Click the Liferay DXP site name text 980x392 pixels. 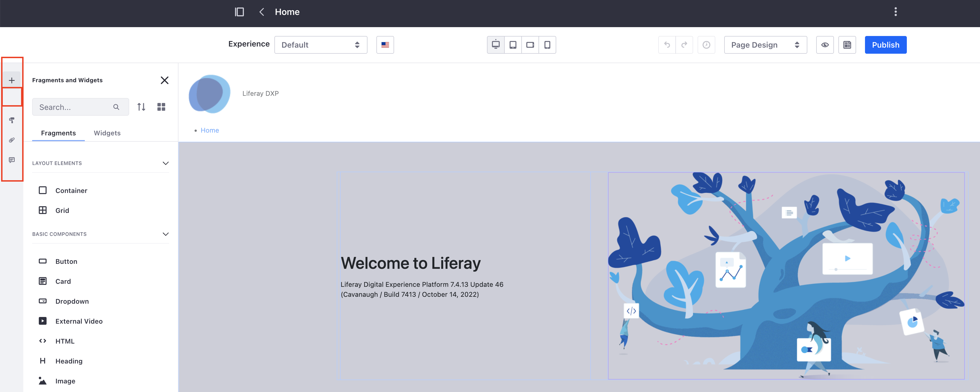click(x=260, y=94)
